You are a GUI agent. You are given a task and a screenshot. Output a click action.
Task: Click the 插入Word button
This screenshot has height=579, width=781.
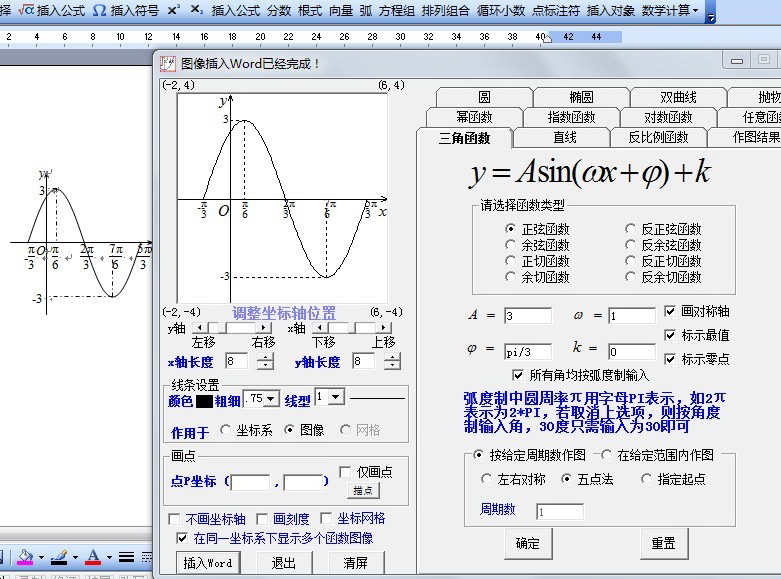[x=208, y=563]
